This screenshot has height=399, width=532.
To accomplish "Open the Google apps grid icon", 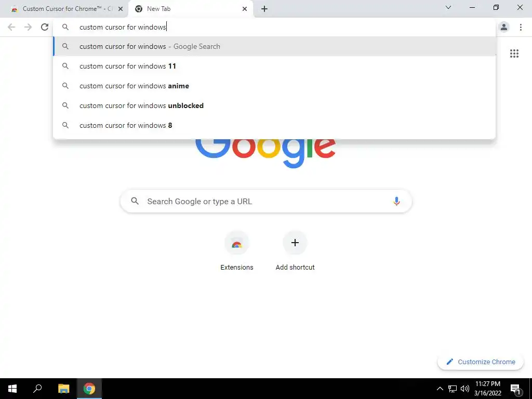I will [514, 54].
